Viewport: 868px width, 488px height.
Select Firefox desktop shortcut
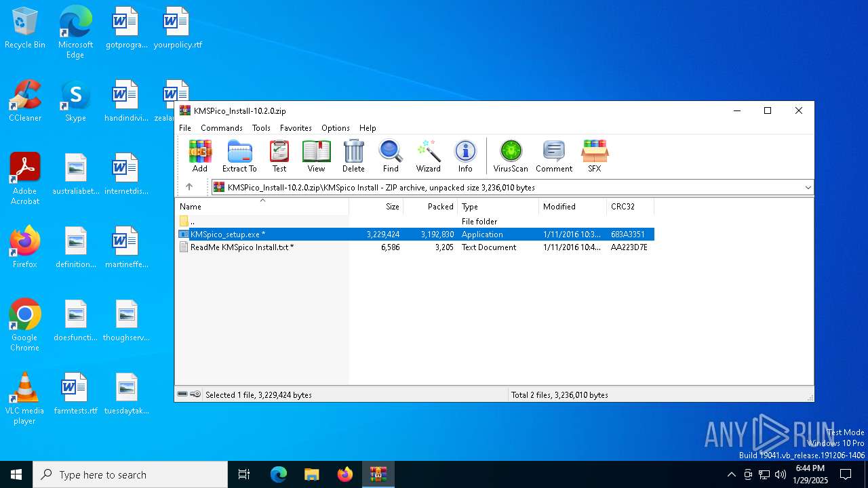click(25, 247)
